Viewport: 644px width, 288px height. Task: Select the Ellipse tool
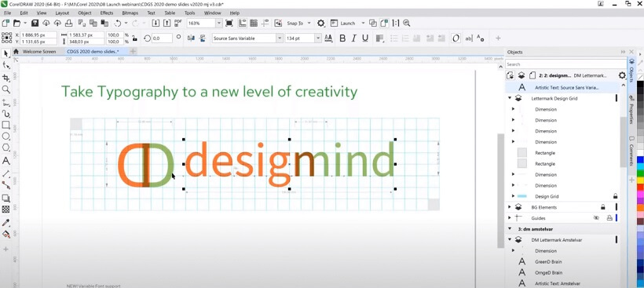(x=5, y=137)
